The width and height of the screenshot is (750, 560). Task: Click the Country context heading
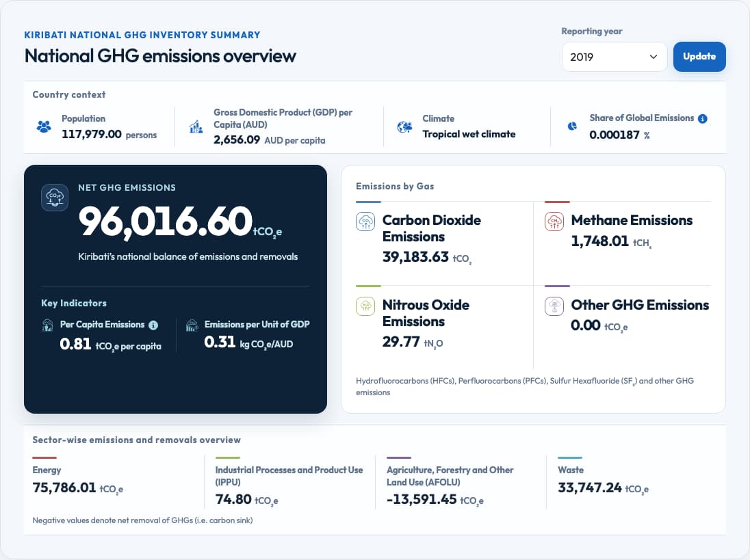click(x=69, y=94)
